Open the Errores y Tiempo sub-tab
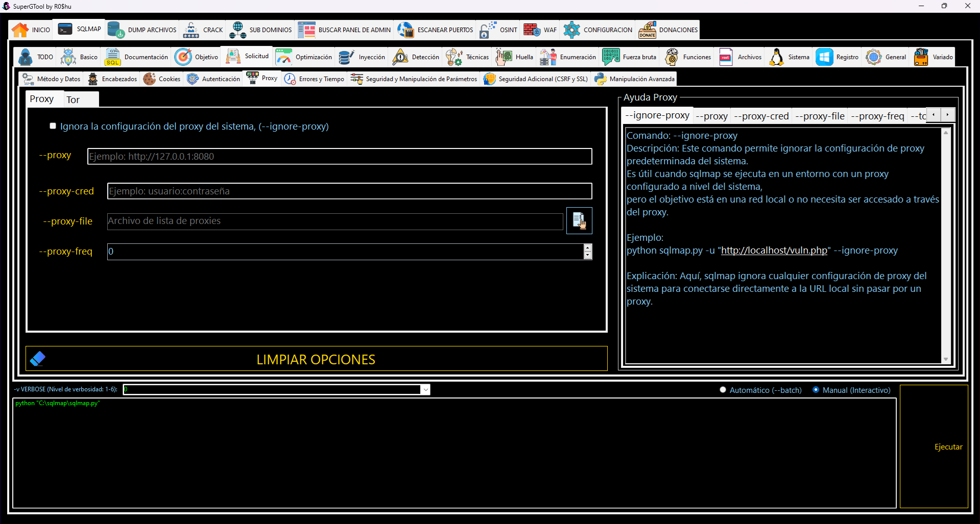The image size is (980, 524). [x=314, y=79]
